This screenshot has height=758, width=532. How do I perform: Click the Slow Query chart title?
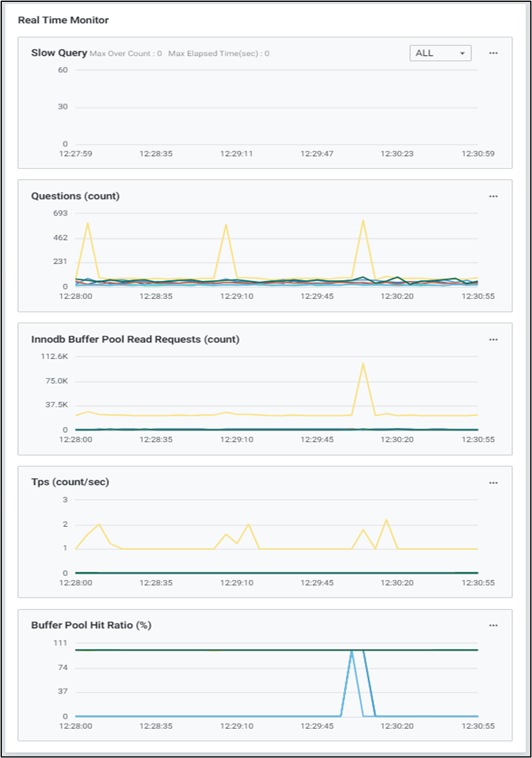tap(59, 53)
